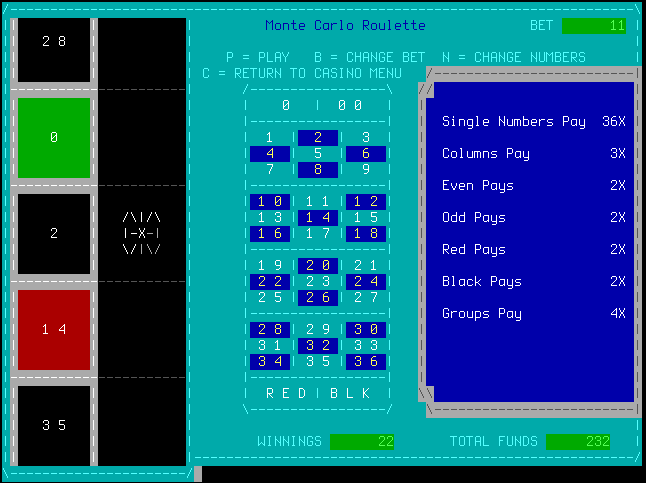Pick number 13 on the betting board
Image resolution: width=646 pixels, height=483 pixels.
270,217
